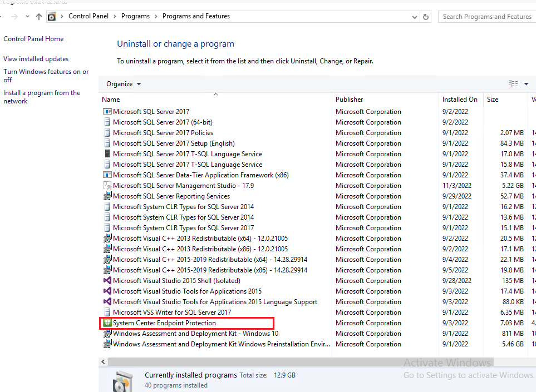536x392 pixels.
Task: Expand the address bar history dropdown
Action: tap(414, 17)
